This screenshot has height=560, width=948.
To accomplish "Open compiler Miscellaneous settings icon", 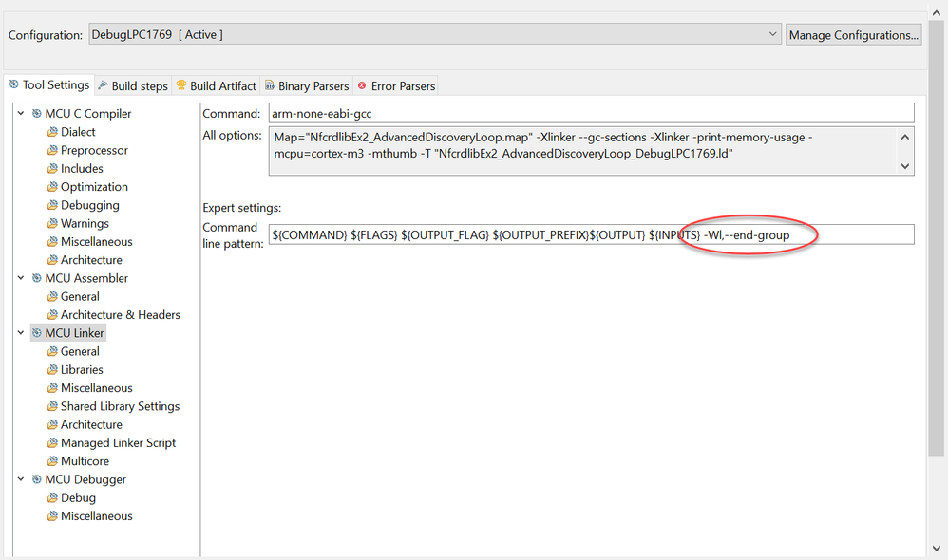I will click(52, 242).
